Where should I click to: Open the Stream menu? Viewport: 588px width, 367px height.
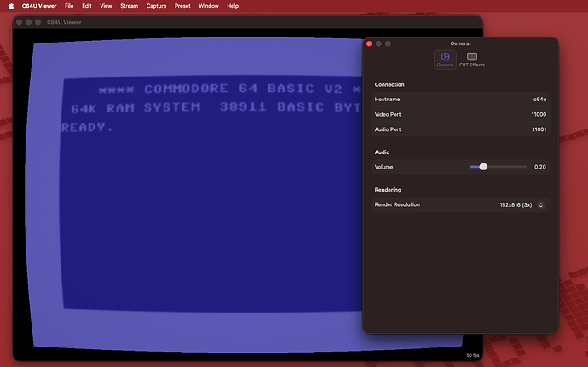click(x=129, y=6)
